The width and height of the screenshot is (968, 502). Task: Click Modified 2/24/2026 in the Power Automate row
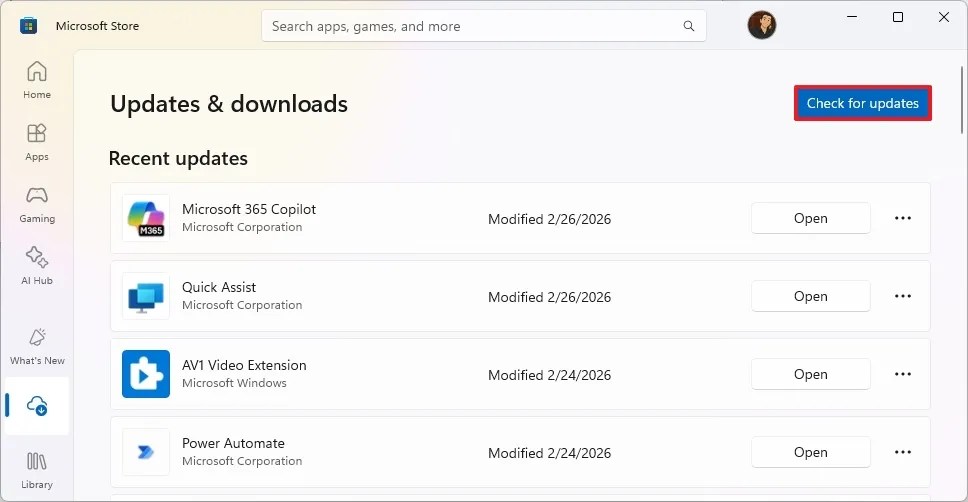point(549,453)
